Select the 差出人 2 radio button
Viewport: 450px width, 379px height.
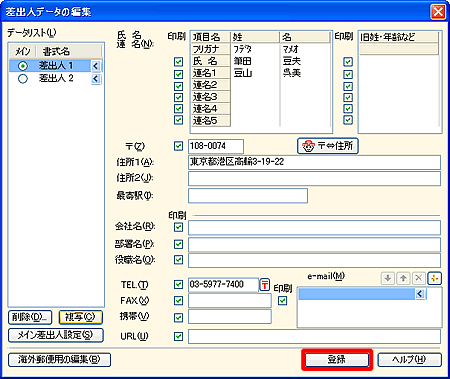[x=23, y=79]
